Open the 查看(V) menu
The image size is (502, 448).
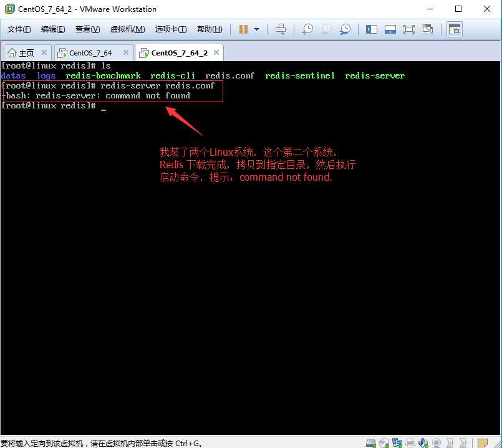click(x=87, y=29)
